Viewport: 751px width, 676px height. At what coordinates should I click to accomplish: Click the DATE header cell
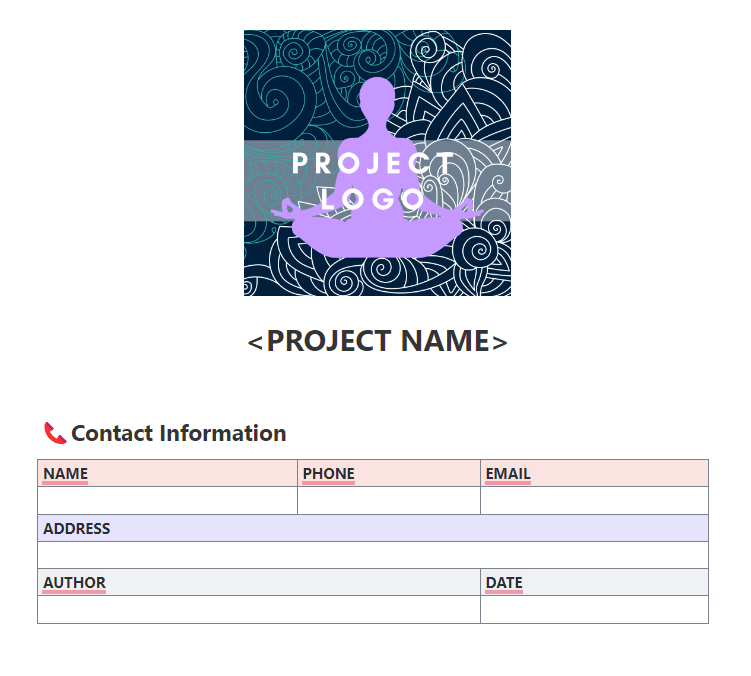[x=594, y=582]
